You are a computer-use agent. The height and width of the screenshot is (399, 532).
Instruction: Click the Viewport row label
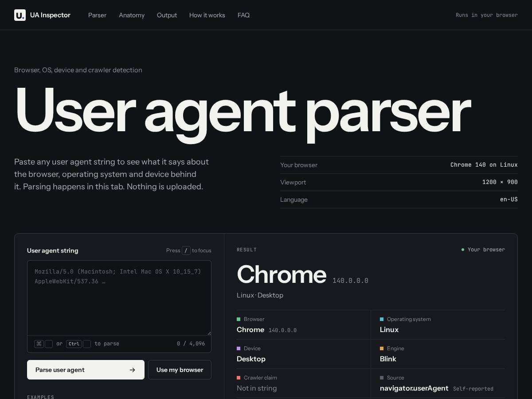pyautogui.click(x=293, y=182)
